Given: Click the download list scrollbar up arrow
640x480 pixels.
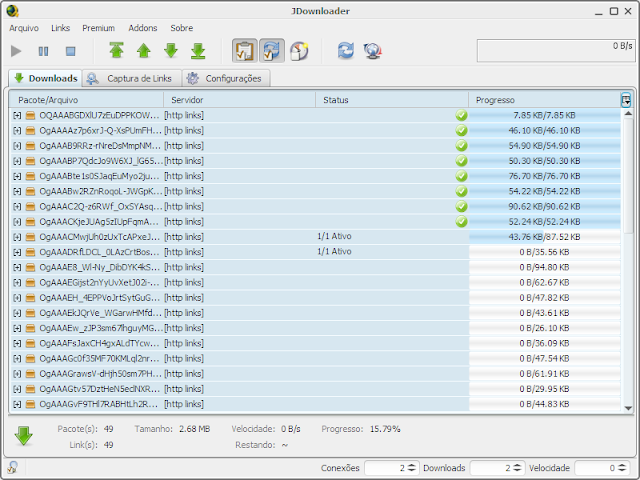Looking at the screenshot, I should 628,113.
